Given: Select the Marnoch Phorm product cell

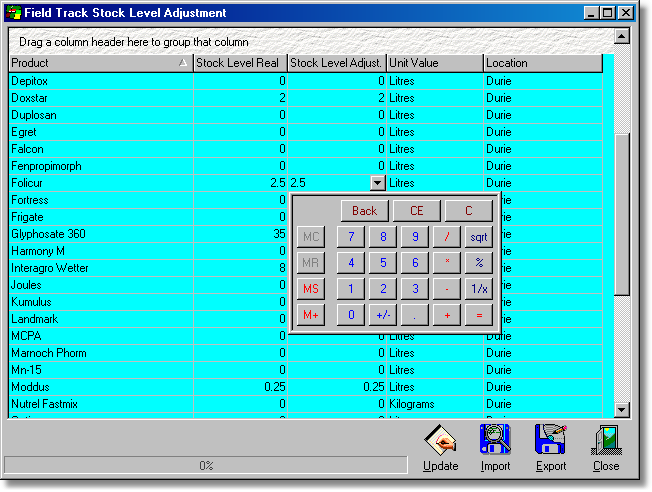Looking at the screenshot, I should coord(101,353).
